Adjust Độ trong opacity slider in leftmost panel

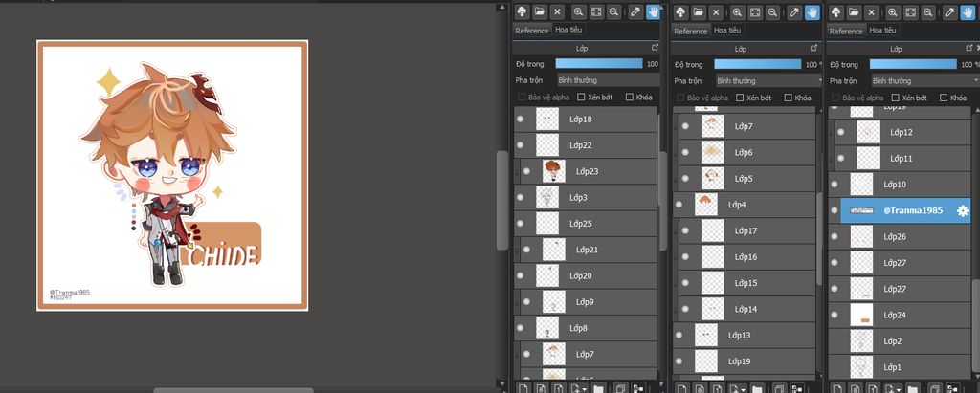coord(599,64)
